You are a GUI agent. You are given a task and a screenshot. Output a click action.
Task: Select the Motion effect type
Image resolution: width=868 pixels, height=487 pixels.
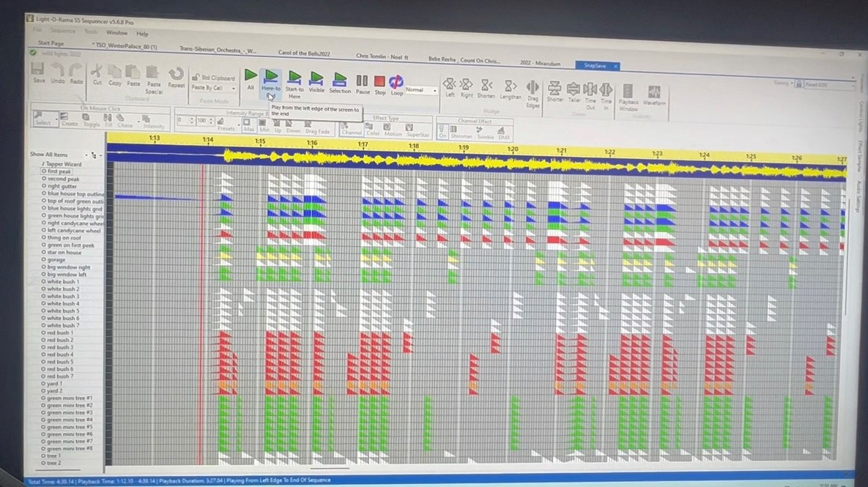pos(393,130)
